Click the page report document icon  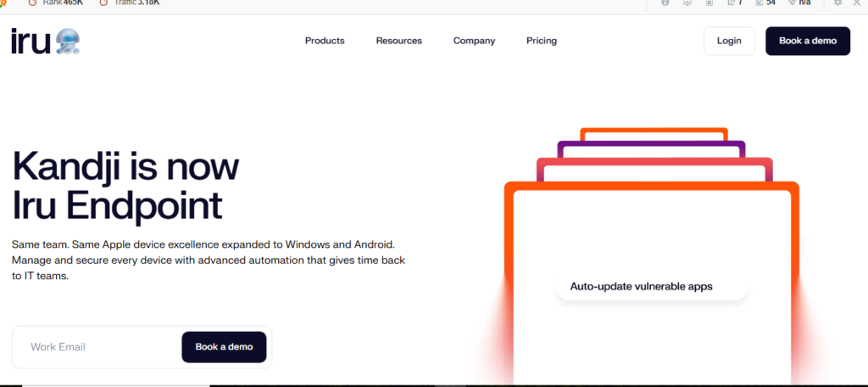click(709, 3)
